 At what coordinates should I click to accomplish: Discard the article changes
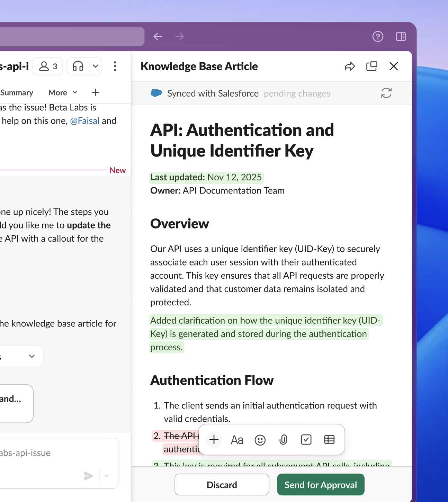click(x=222, y=485)
